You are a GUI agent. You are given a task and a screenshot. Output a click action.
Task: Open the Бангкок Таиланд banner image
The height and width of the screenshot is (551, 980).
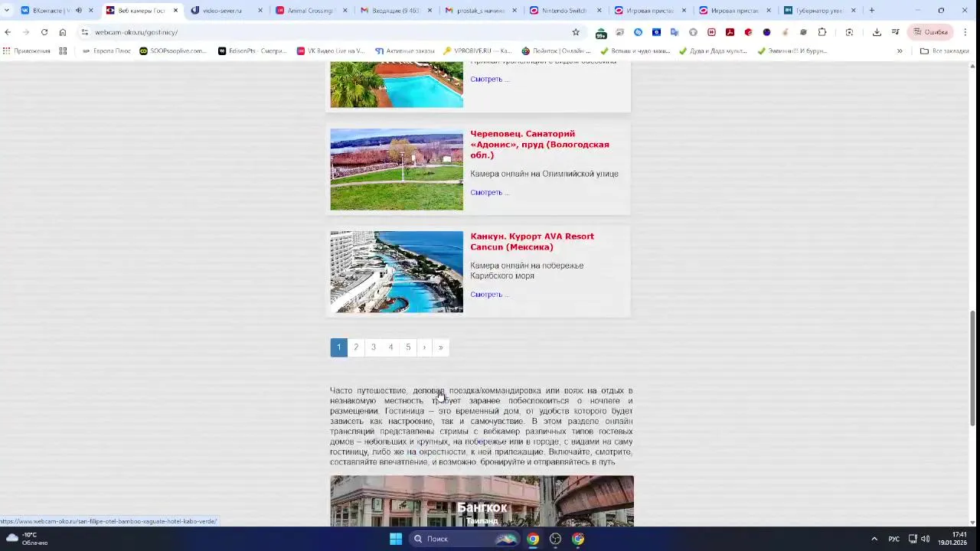482,501
